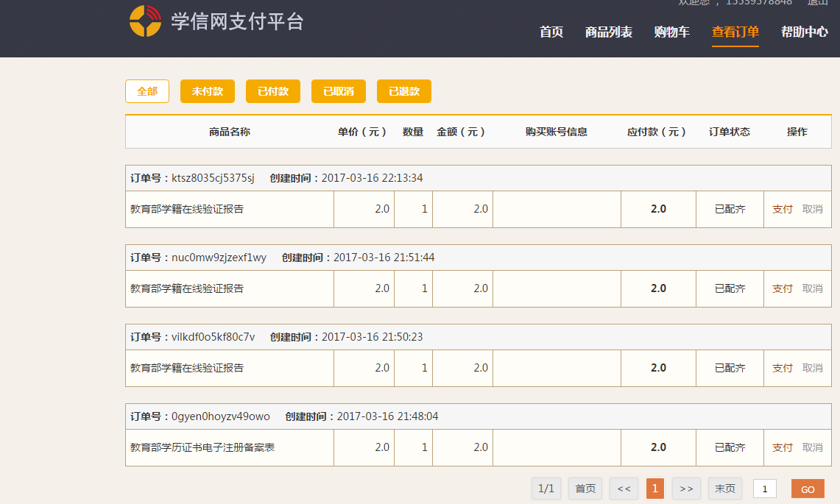Click 支付 for order ktsz8035cj5375sj
Screen dimensions: 840x504
(782, 209)
